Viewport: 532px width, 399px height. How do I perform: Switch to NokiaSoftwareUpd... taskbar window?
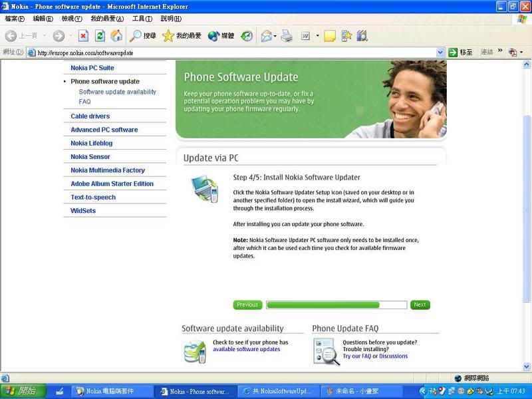pos(277,391)
